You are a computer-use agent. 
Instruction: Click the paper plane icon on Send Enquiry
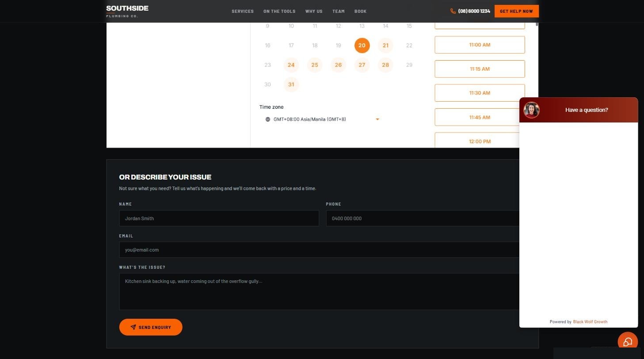133,327
